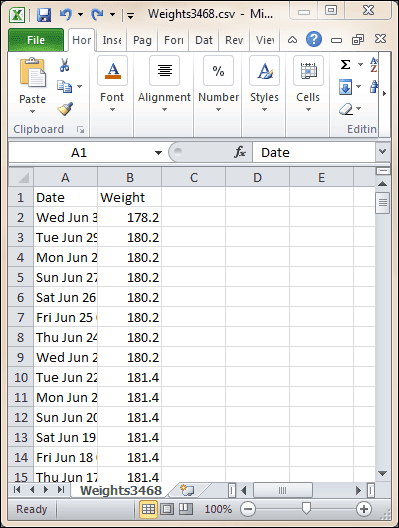Open the Alignment group button
This screenshot has height=528, width=399.
click(164, 84)
